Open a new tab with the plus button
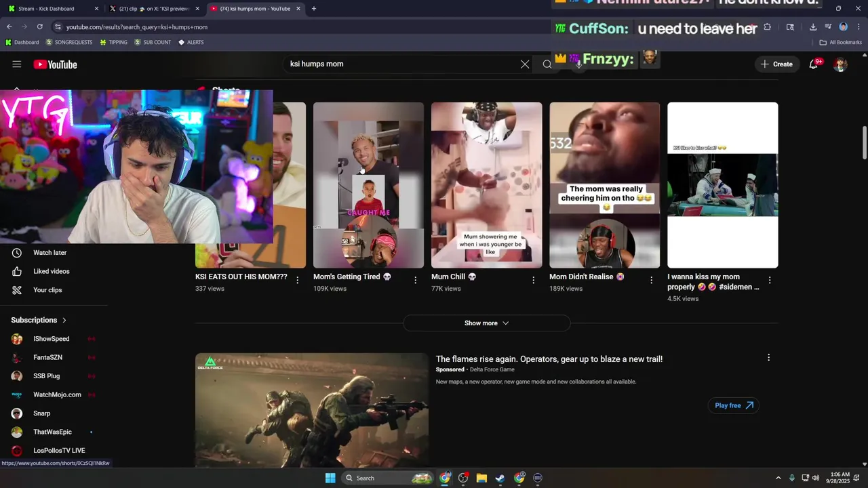 click(313, 9)
